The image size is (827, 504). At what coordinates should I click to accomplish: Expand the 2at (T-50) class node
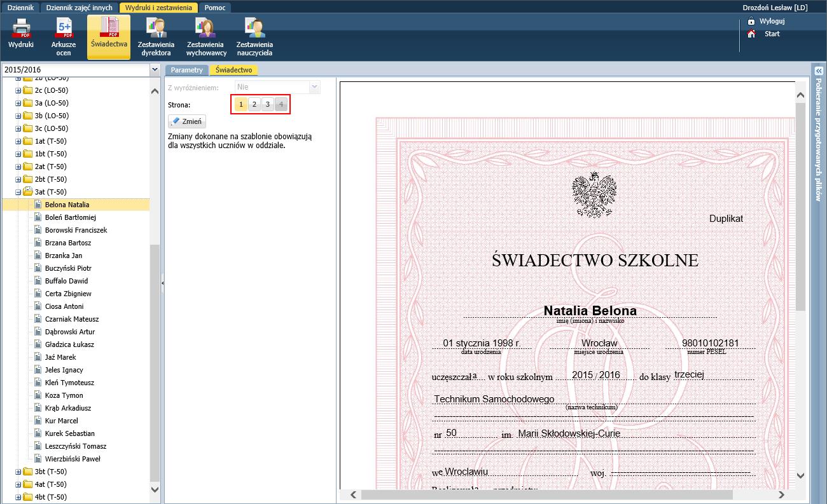click(x=18, y=167)
